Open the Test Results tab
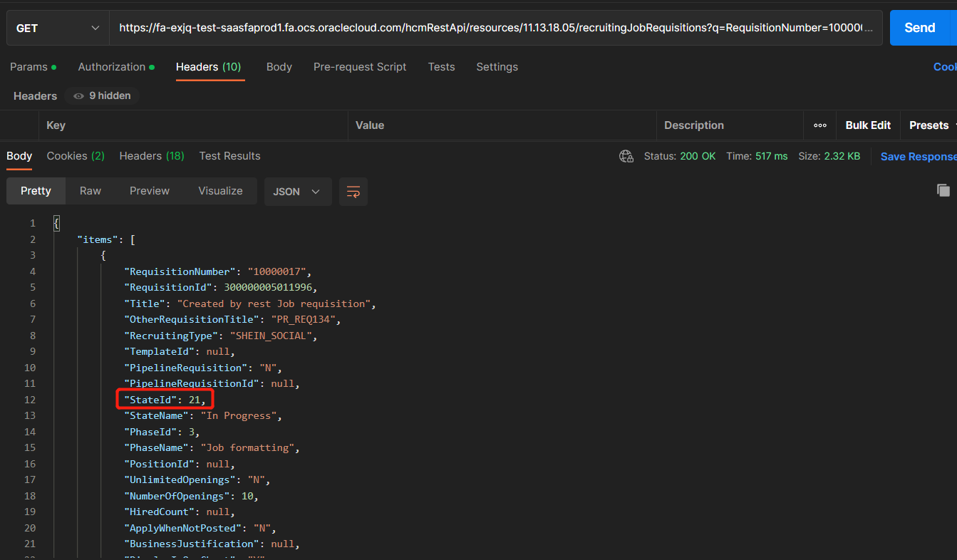This screenshot has width=957, height=560. (x=229, y=156)
